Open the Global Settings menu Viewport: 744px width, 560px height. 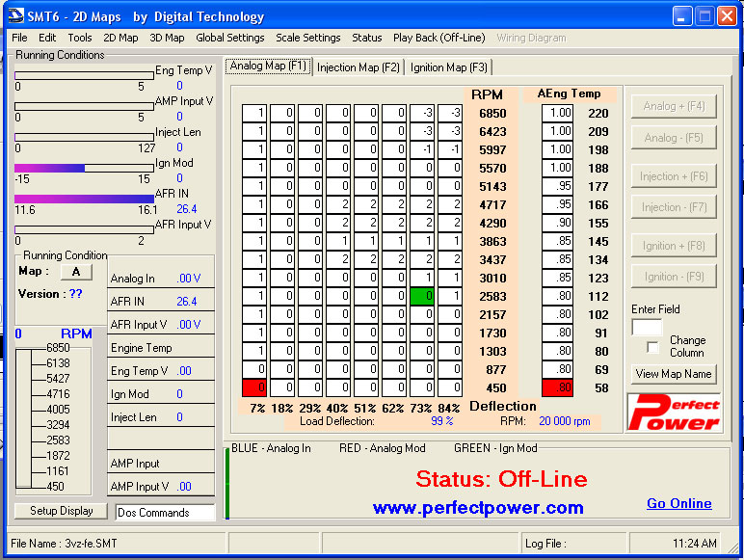[x=230, y=38]
